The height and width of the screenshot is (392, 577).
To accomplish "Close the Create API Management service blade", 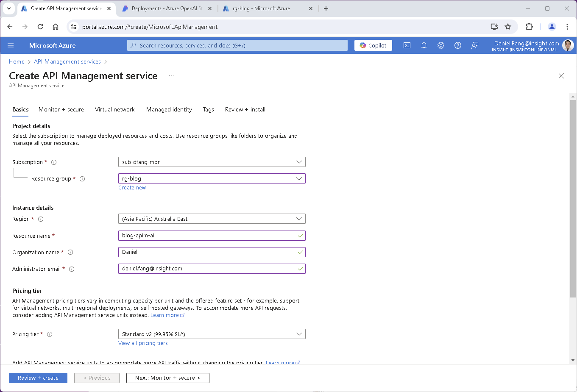I will pos(561,76).
